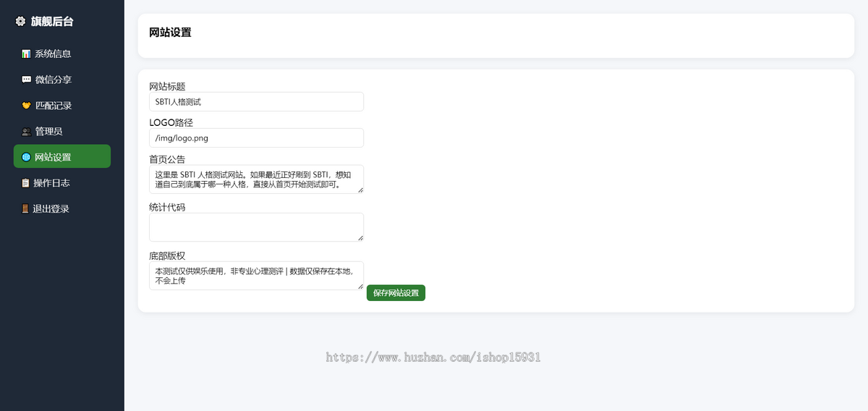Image resolution: width=868 pixels, height=411 pixels.
Task: Click the 旗舰后台 sidebar title
Action: [x=51, y=22]
